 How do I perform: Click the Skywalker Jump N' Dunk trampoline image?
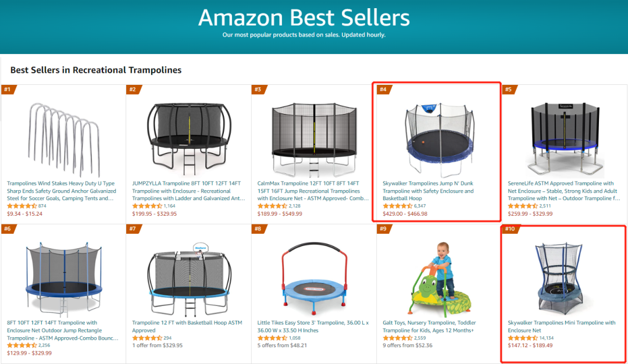[439, 135]
